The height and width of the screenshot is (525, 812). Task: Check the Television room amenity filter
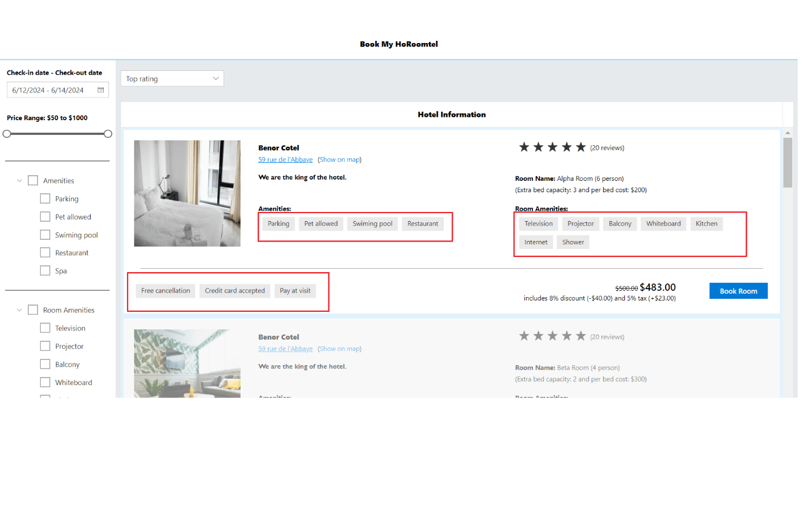click(45, 328)
